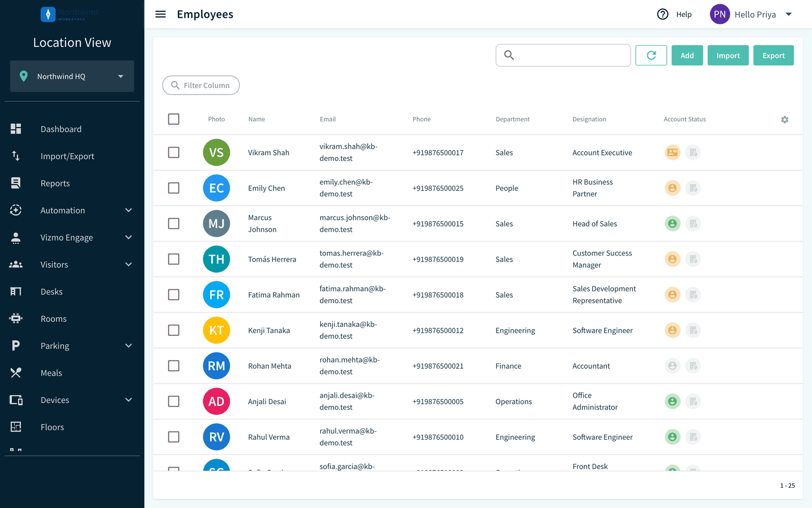Click Rohan Mehta's gray account status icon
The image size is (812, 508).
[x=672, y=366]
